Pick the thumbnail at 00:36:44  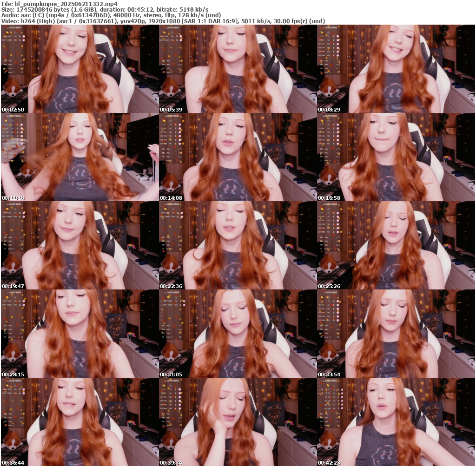79,422
